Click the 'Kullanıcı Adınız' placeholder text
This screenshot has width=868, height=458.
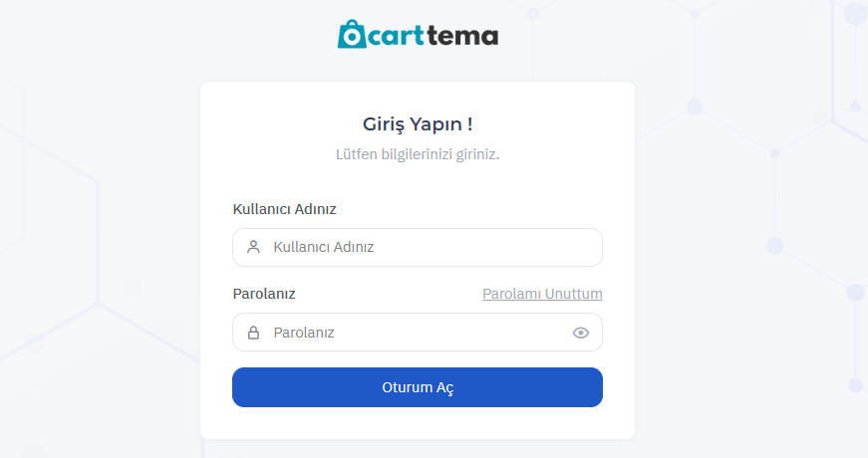(x=324, y=247)
